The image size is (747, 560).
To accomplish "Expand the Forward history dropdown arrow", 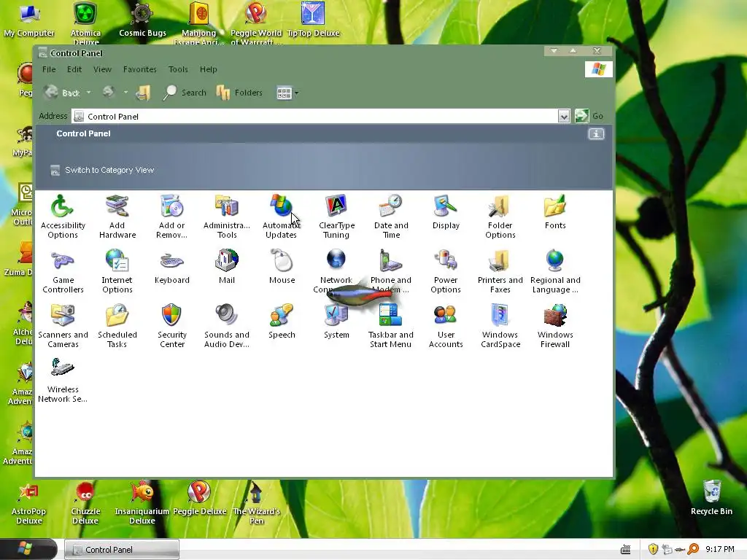I will pyautogui.click(x=125, y=93).
